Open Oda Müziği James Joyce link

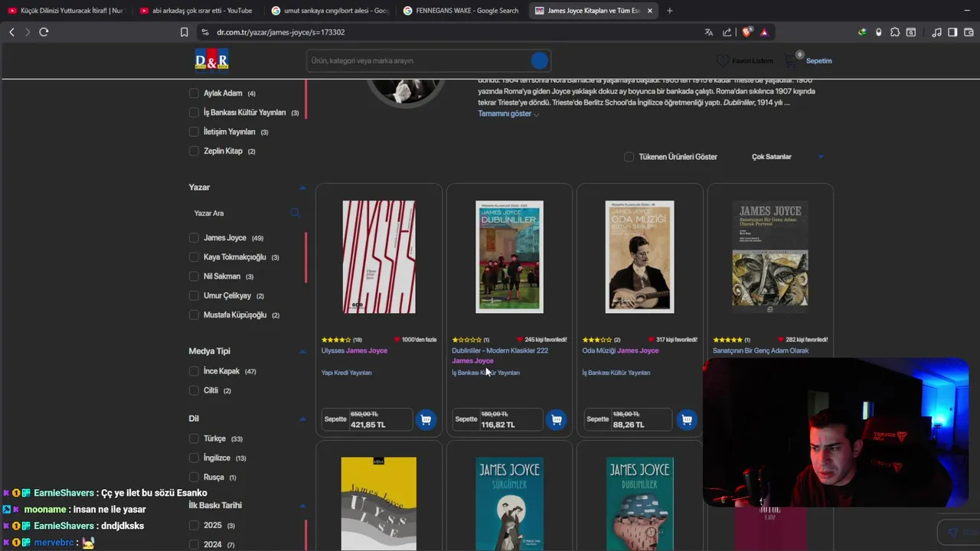[620, 350]
